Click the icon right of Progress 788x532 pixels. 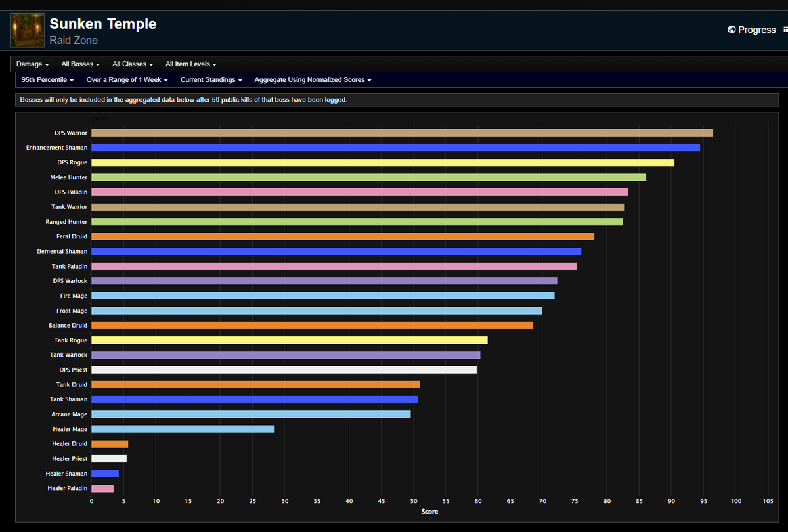785,30
